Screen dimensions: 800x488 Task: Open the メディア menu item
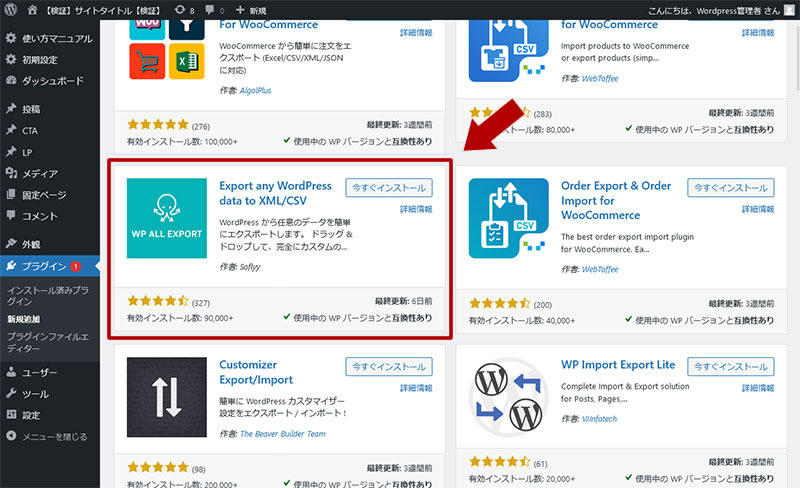(40, 174)
